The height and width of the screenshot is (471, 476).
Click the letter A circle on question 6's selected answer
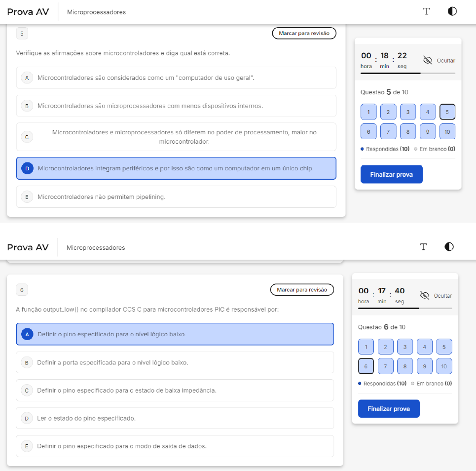click(x=27, y=334)
